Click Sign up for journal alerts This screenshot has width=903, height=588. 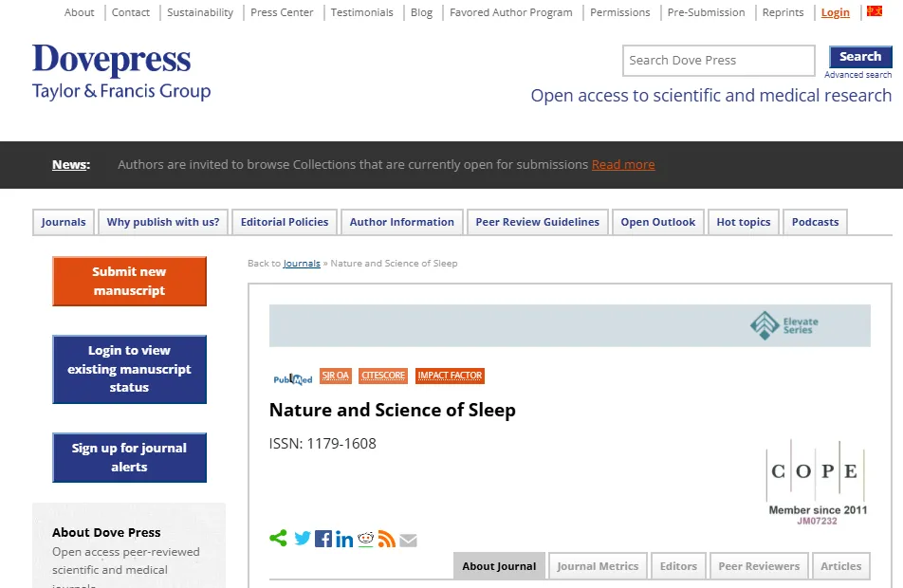tap(130, 457)
